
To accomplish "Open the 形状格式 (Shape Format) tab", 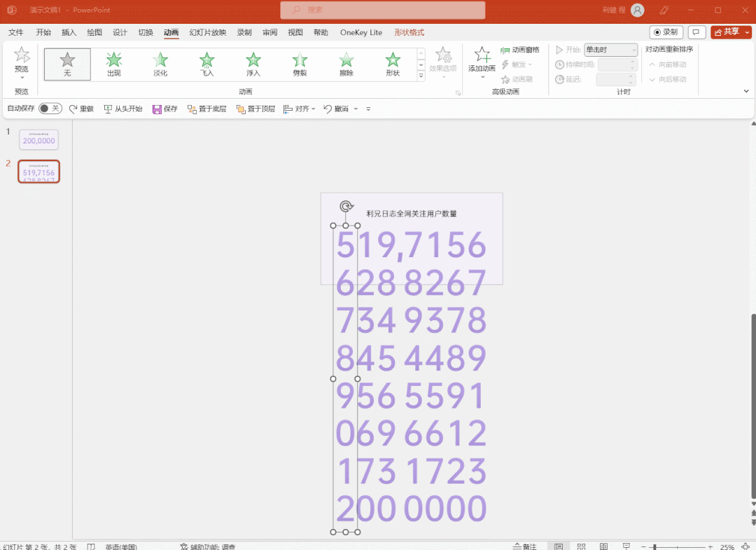I will point(409,32).
